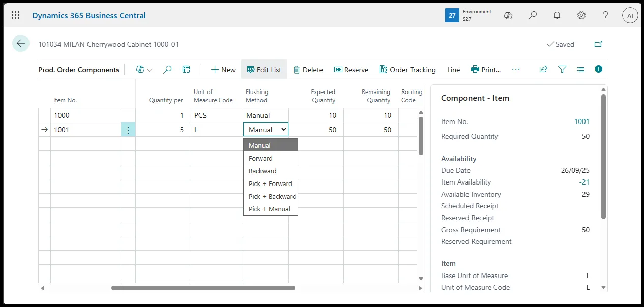Click the FactBox pane scrollbar thumb
This screenshot has height=307, width=644.
[x=603, y=156]
